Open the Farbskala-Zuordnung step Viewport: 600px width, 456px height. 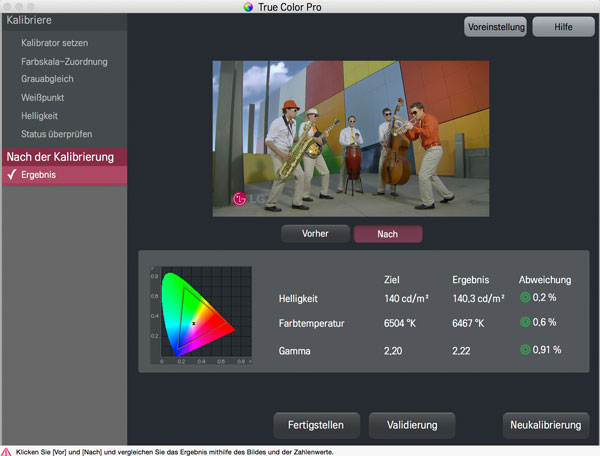pyautogui.click(x=64, y=61)
